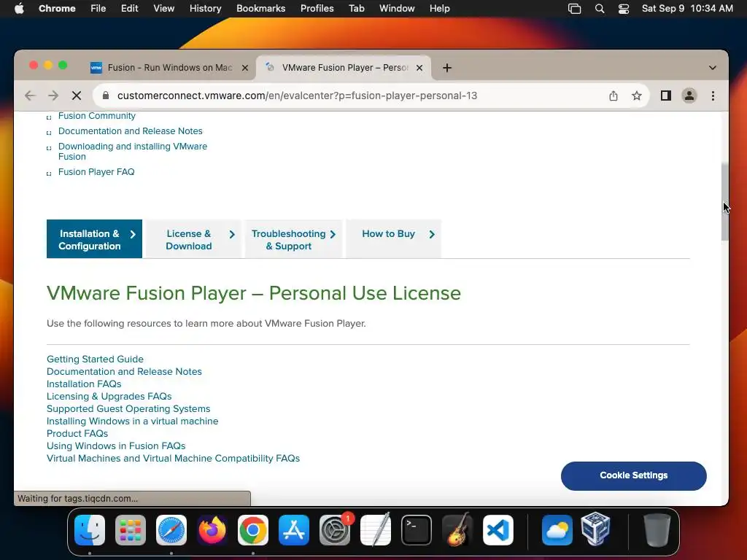The height and width of the screenshot is (560, 747).
Task: Open the Installation & Configuration tab
Action: click(94, 239)
